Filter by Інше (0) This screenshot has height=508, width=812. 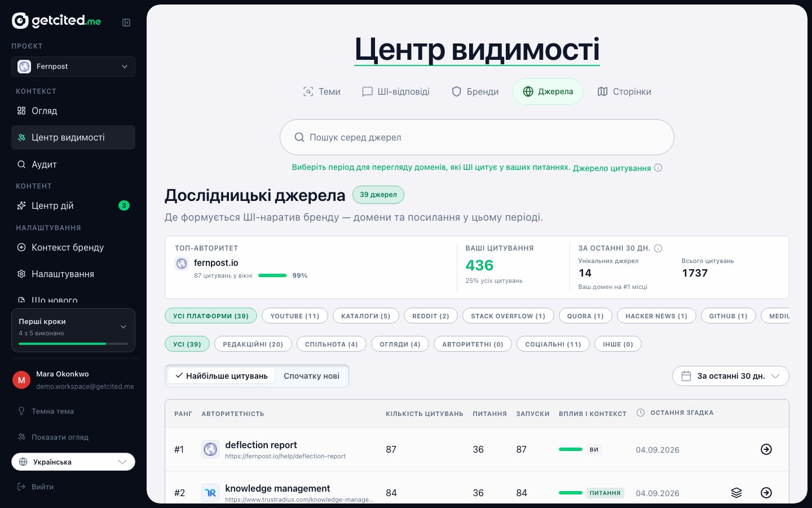point(618,344)
